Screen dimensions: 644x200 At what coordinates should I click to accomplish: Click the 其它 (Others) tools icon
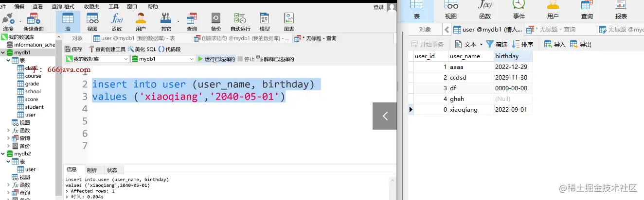166,22
